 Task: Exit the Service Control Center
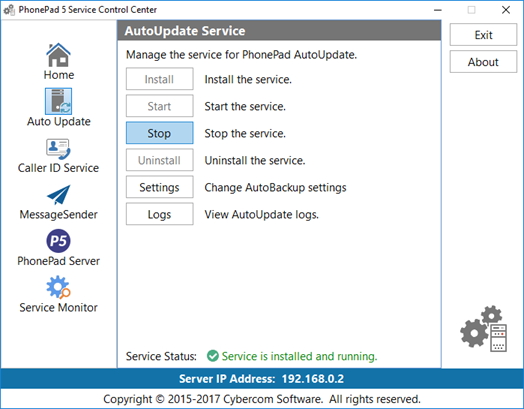[x=483, y=35]
